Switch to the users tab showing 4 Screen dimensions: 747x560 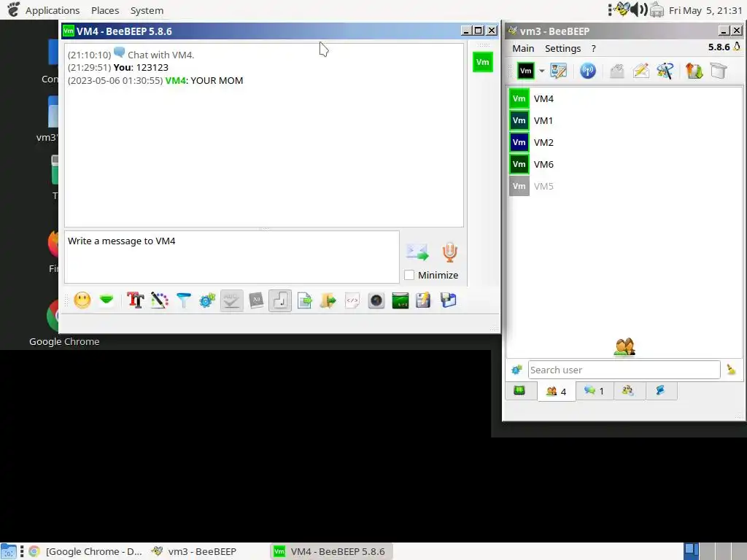(x=557, y=392)
